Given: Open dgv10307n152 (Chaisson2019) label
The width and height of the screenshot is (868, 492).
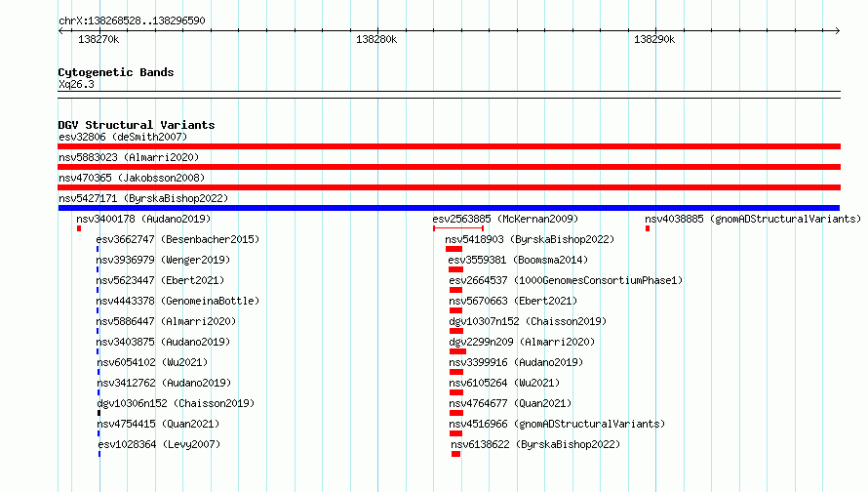Looking at the screenshot, I should click(528, 321).
